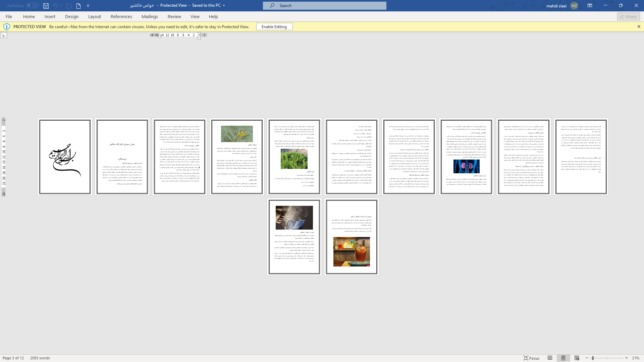Open the Mailings tab

(x=150, y=16)
